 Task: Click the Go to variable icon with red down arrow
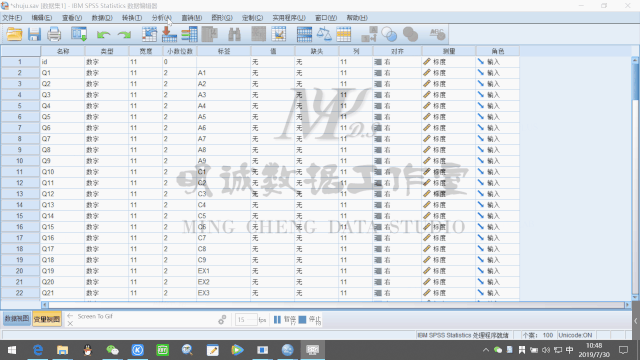(x=169, y=34)
